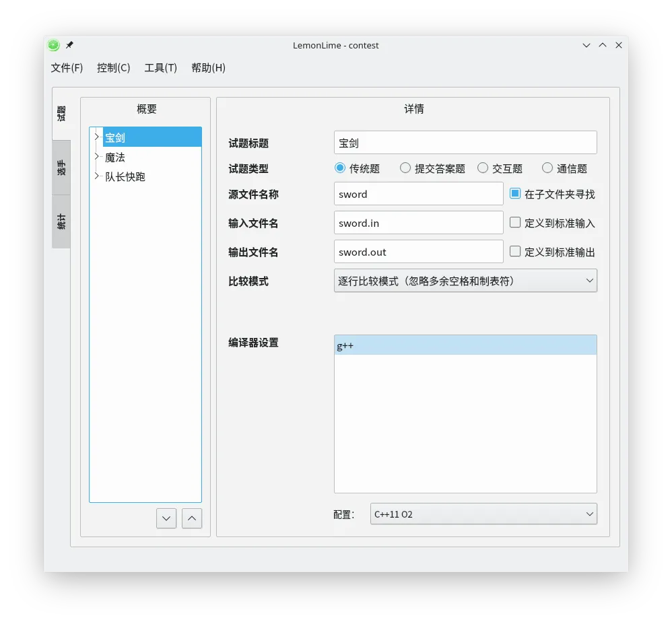Select the 通信题 problem type
672x624 pixels.
tap(548, 168)
